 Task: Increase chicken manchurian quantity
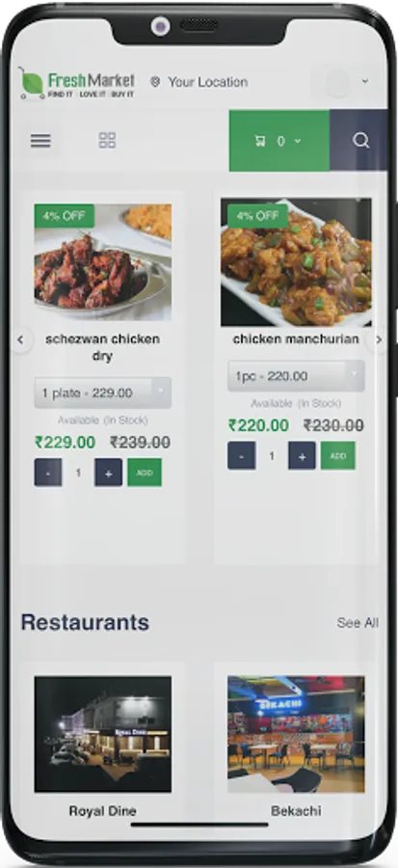tap(302, 455)
